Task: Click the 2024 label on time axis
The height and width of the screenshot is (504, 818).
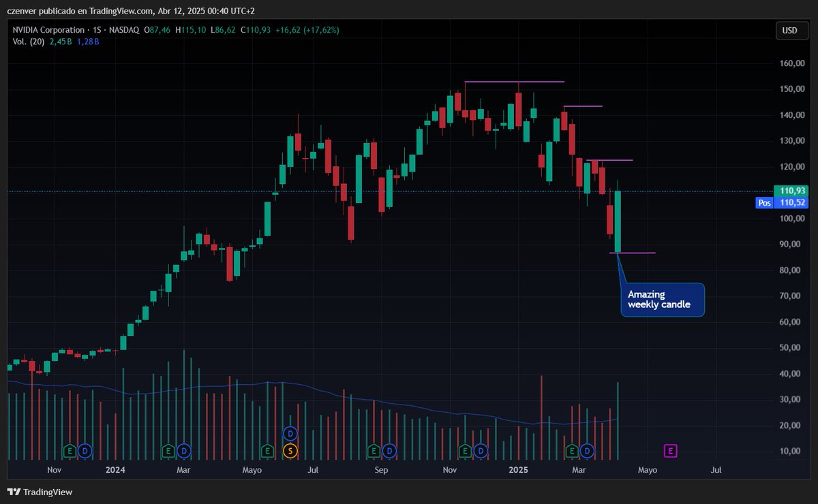Action: pos(115,470)
